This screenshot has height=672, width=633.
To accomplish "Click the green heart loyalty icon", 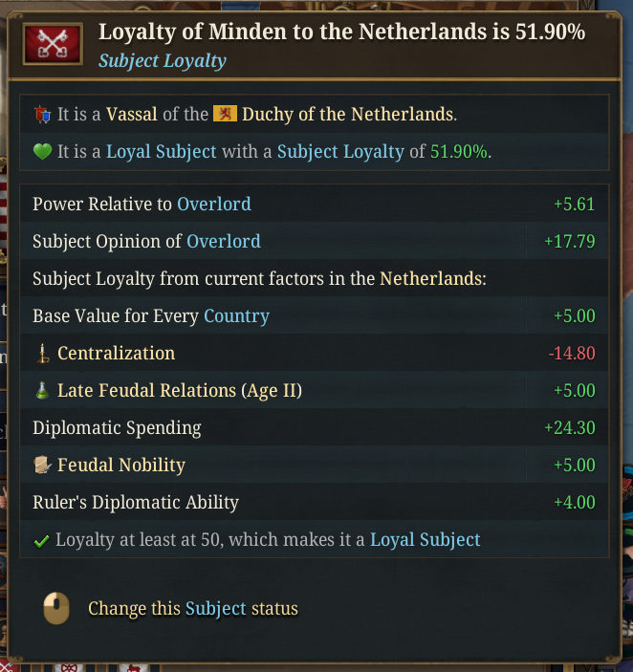I will point(41,152).
